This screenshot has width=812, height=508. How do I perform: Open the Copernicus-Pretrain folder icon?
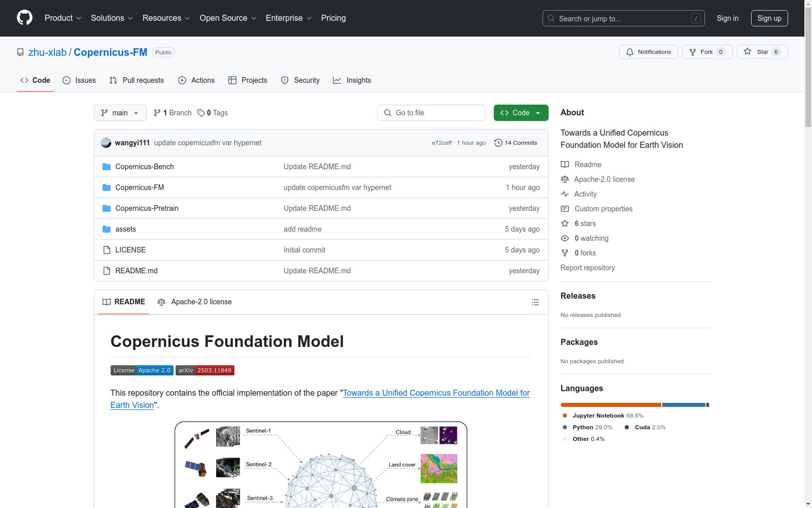coord(107,208)
